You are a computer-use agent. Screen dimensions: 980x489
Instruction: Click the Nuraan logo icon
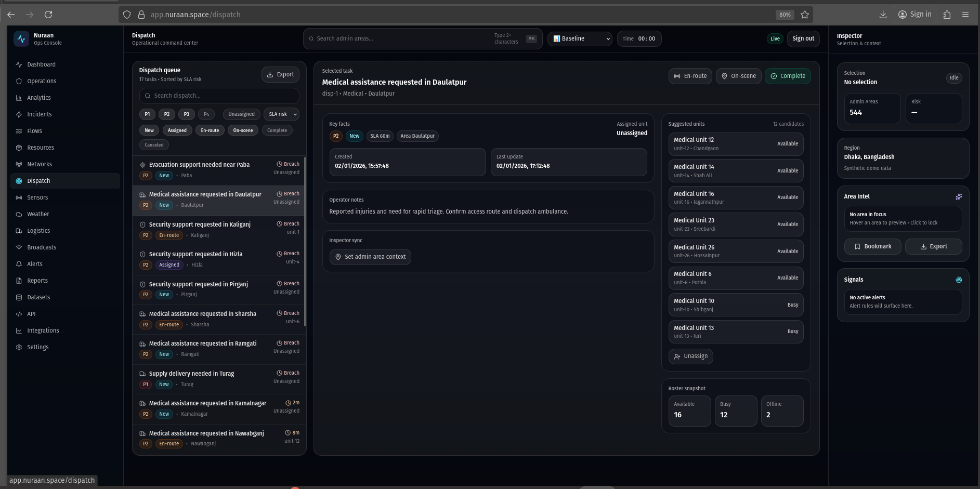(21, 39)
